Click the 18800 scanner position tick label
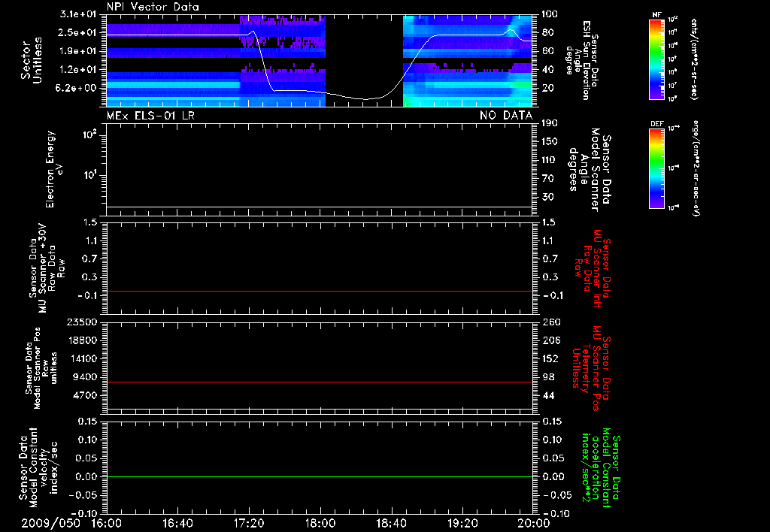 (x=83, y=340)
